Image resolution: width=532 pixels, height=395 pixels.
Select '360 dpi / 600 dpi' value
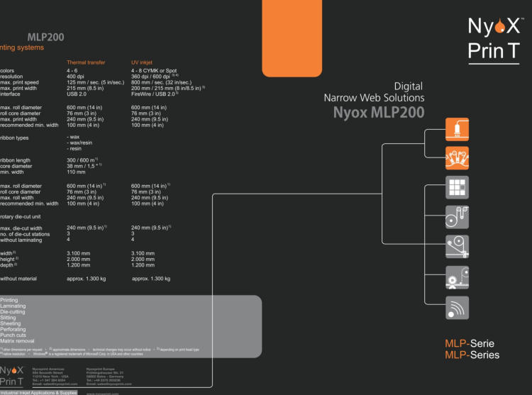(x=150, y=77)
